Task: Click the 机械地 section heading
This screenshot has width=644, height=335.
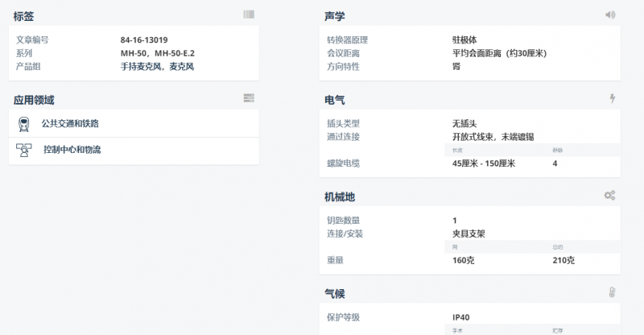Action: [x=339, y=196]
